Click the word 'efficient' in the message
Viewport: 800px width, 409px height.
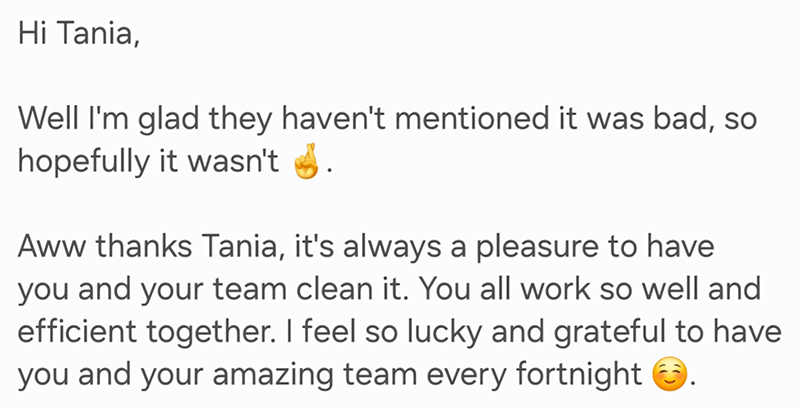77,331
